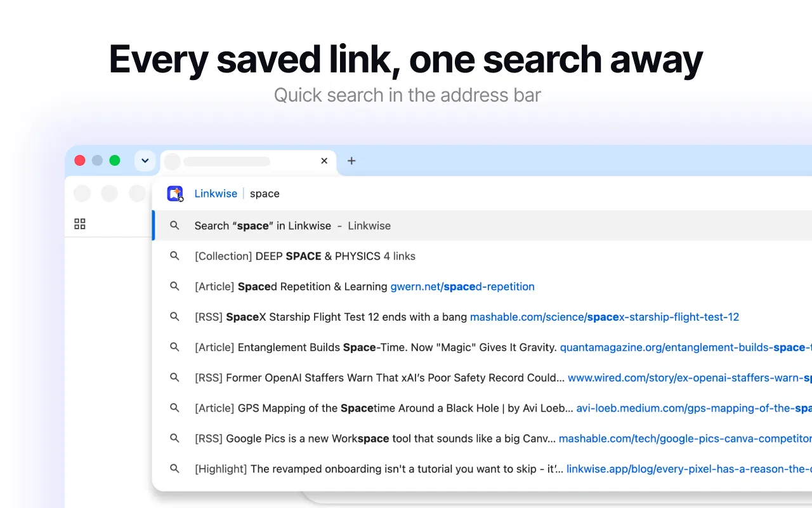This screenshot has height=508, width=812.
Task: Click the search icon beside Spaced Repetition row
Action: (174, 286)
